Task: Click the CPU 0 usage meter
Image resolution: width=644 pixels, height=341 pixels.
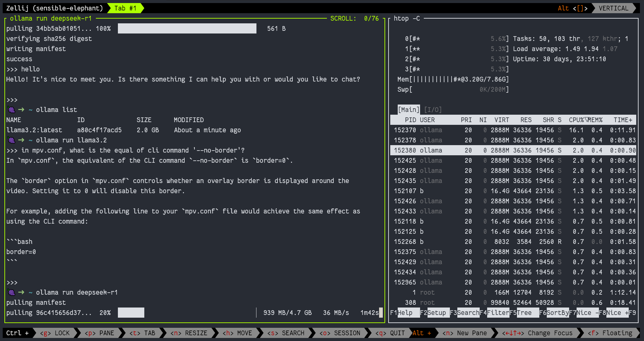Action: pyautogui.click(x=457, y=39)
